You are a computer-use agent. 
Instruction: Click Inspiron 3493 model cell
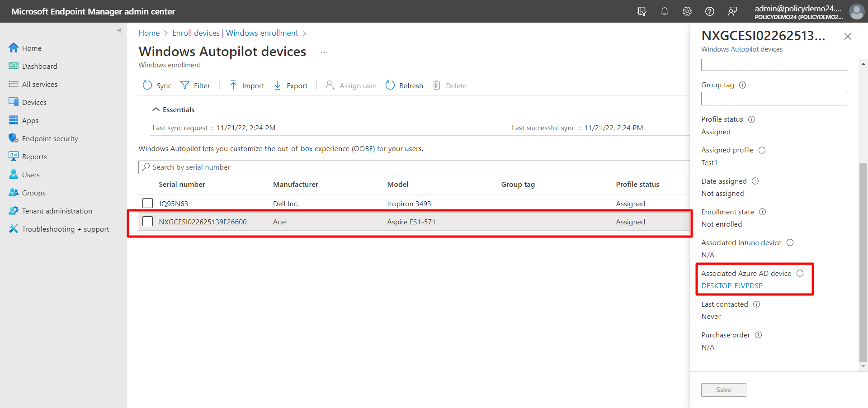coord(409,204)
